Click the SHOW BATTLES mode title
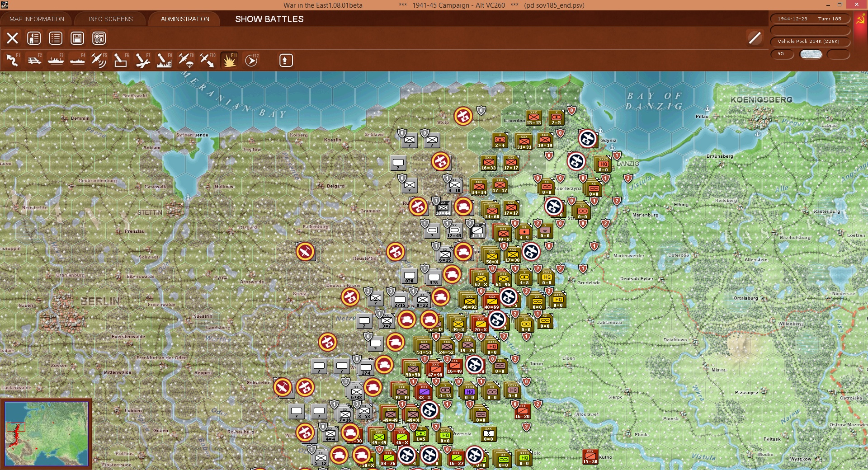The image size is (868, 470). click(269, 19)
